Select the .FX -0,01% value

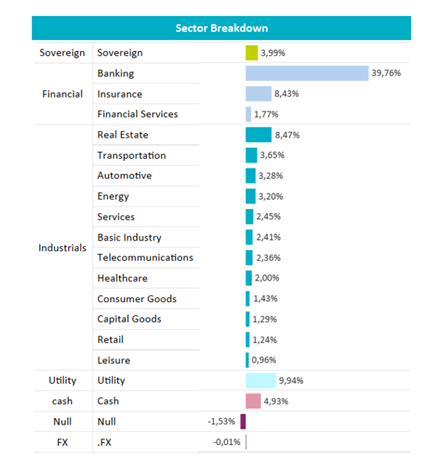pos(227,442)
